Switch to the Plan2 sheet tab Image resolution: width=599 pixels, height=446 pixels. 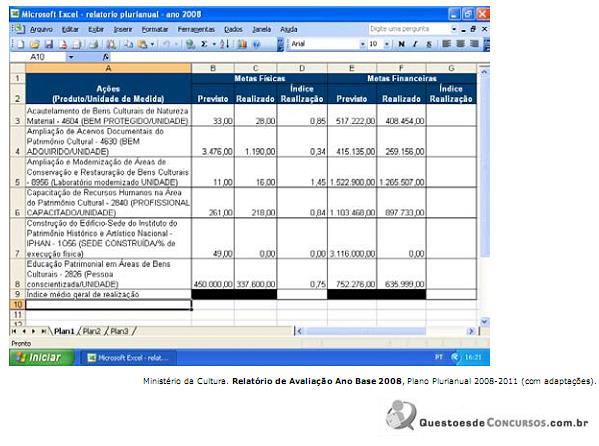[92, 331]
